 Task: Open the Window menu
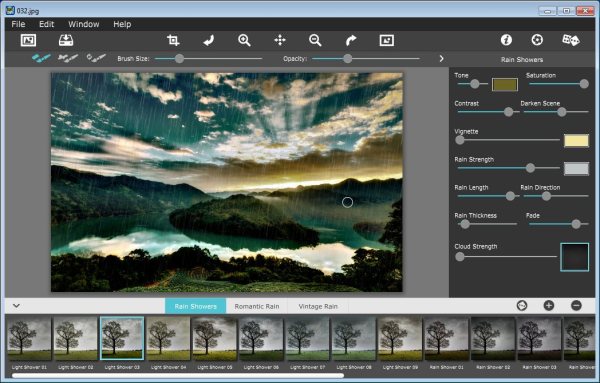tap(84, 24)
